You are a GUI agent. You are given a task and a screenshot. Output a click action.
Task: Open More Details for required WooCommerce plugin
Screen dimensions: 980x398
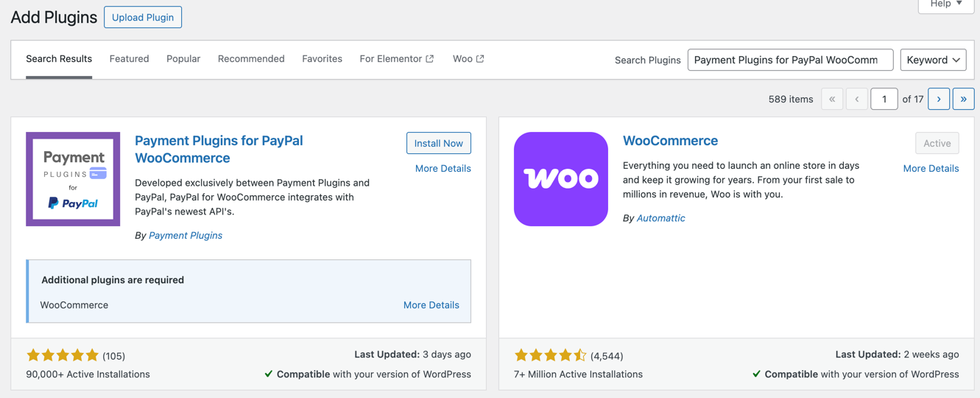pos(431,305)
